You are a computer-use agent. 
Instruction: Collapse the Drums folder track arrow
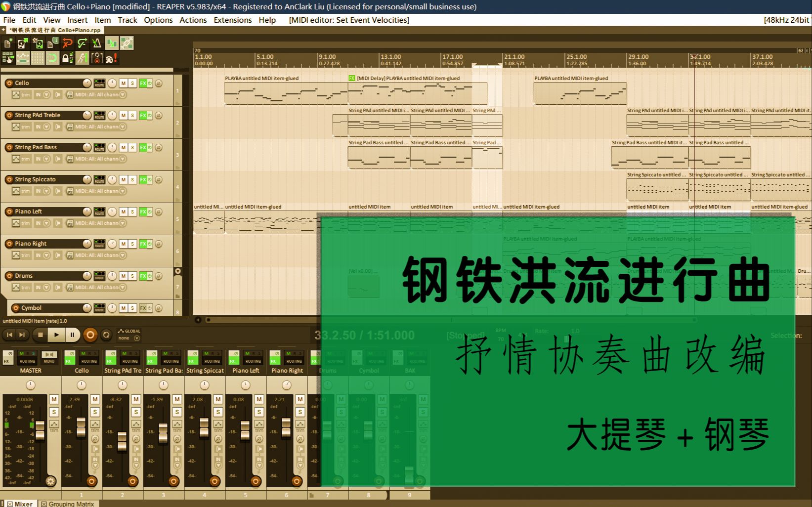178,271
